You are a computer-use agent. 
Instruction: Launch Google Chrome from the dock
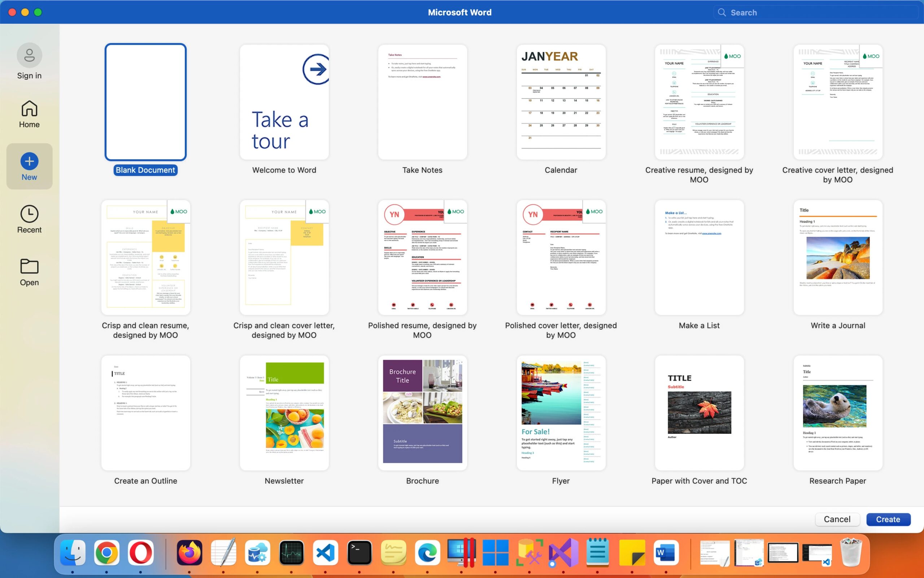(106, 553)
